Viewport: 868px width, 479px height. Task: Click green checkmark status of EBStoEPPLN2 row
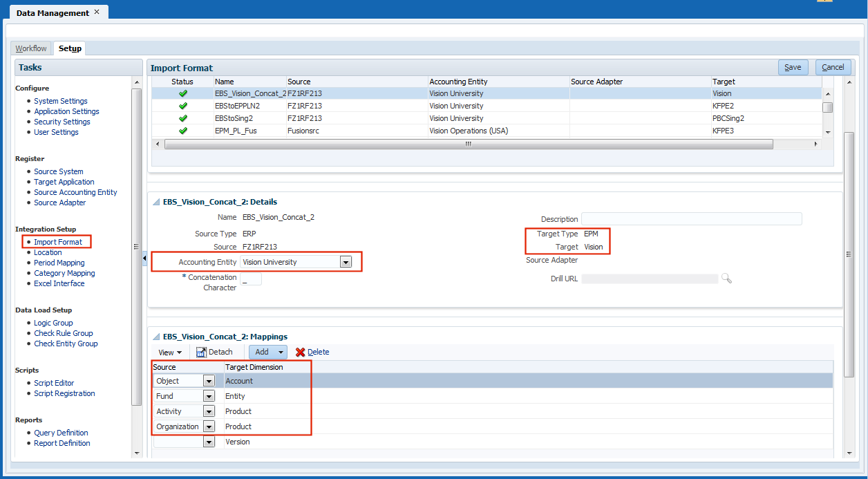click(x=183, y=106)
